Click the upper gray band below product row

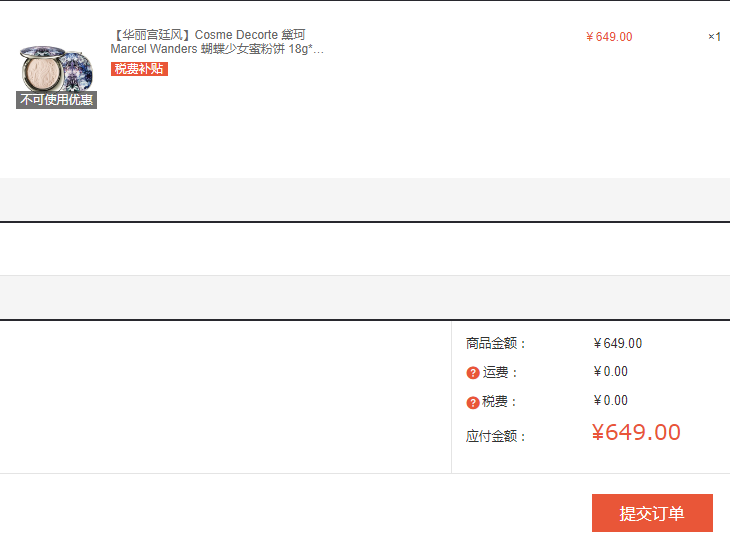(x=365, y=199)
